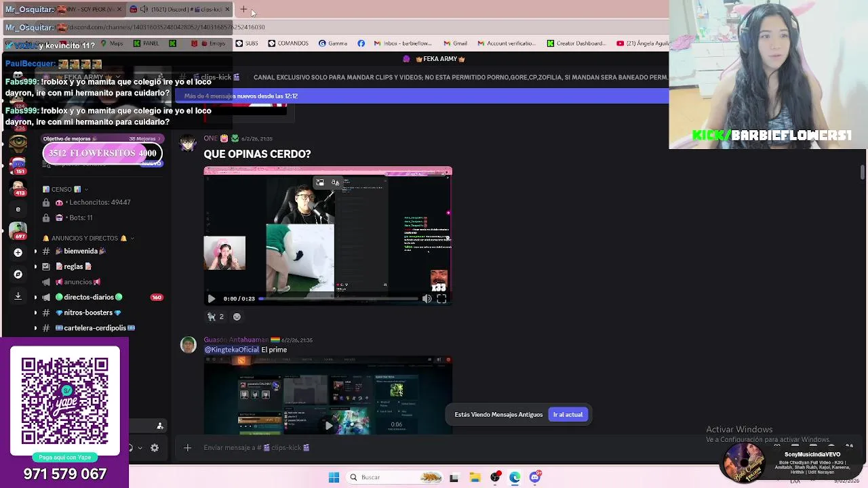Click the @KingtekaOficial mention
Viewport: 868px width, 488px height.
point(231,350)
